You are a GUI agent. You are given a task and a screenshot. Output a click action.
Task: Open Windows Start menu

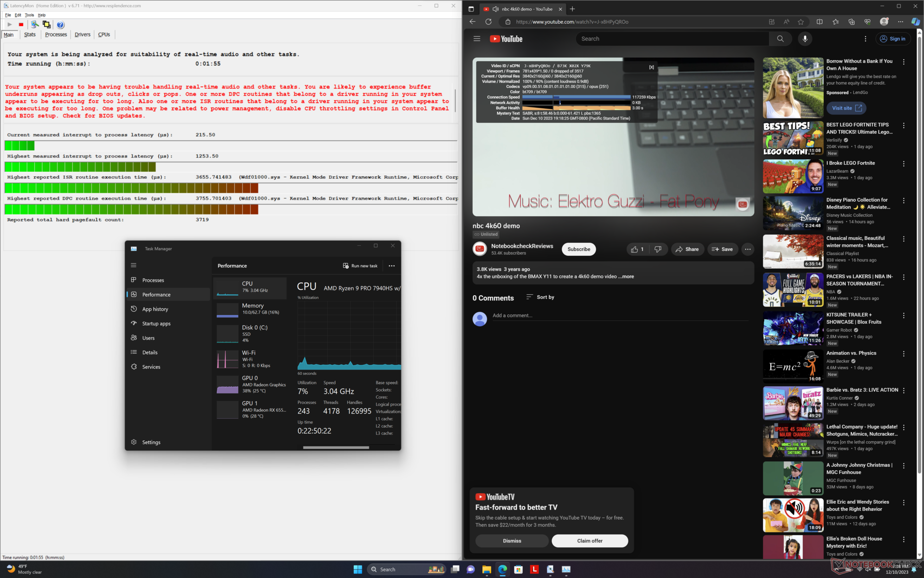click(x=358, y=569)
